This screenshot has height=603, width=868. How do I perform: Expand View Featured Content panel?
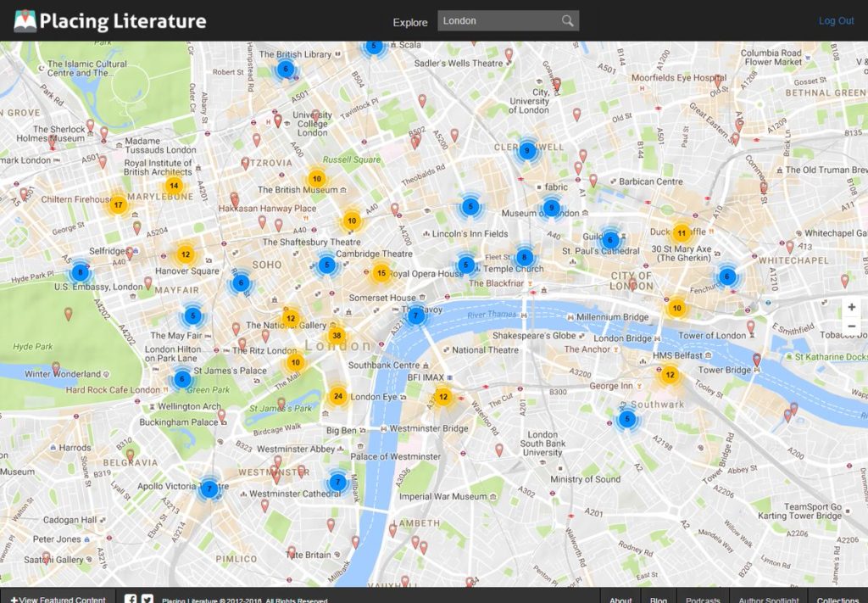58,599
